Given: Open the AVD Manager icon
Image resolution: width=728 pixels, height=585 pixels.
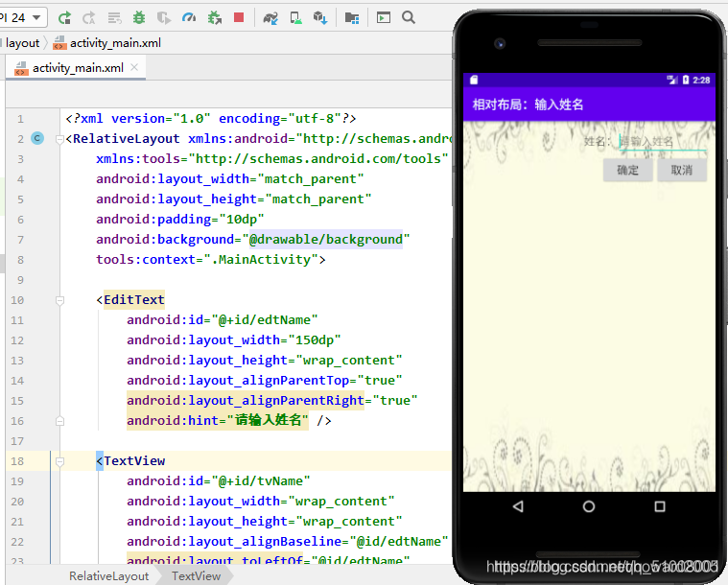Looking at the screenshot, I should click(295, 18).
